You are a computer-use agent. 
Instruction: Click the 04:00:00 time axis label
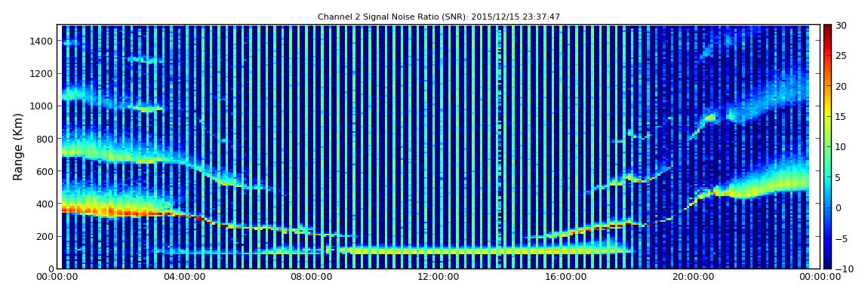[x=186, y=277]
